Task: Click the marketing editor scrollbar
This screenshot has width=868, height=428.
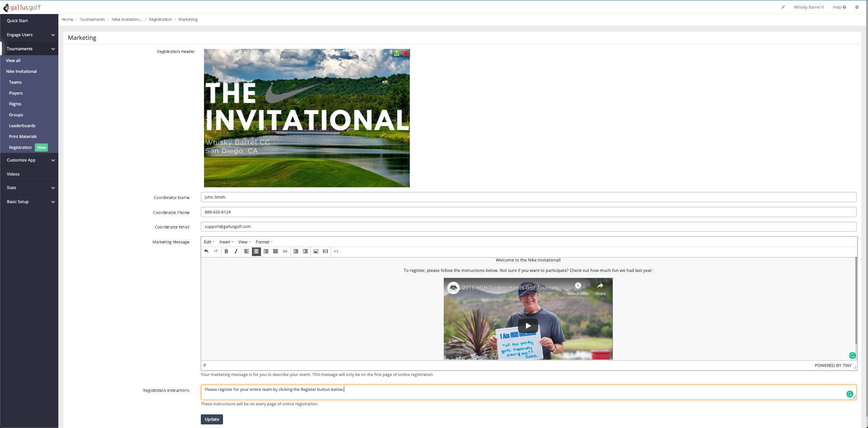Action: tap(856, 301)
